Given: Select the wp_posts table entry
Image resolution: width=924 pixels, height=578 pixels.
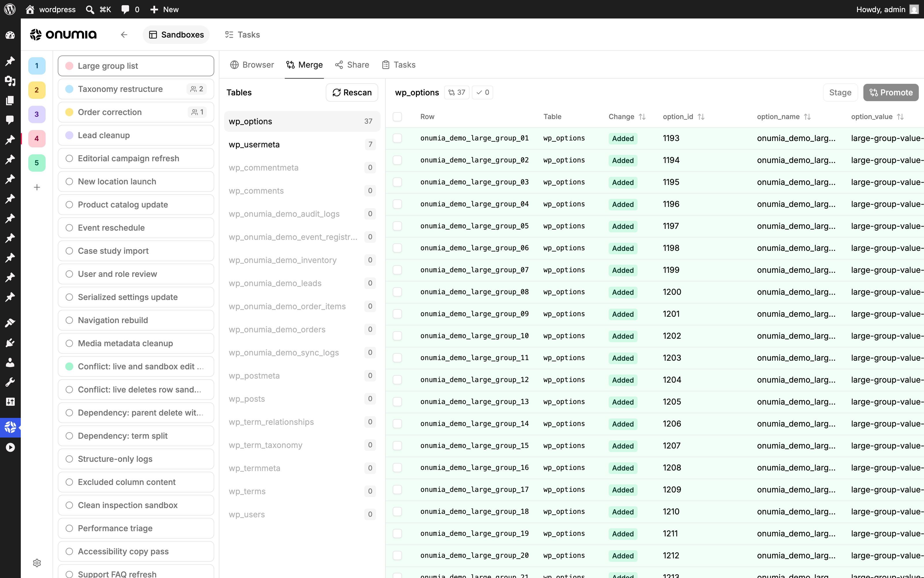Looking at the screenshot, I should tap(302, 399).
